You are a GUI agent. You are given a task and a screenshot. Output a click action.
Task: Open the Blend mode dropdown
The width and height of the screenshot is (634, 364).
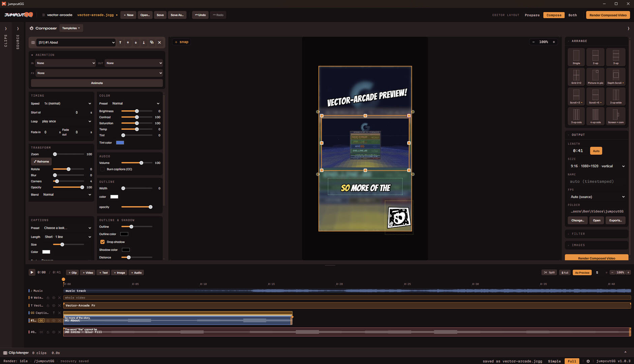67,194
